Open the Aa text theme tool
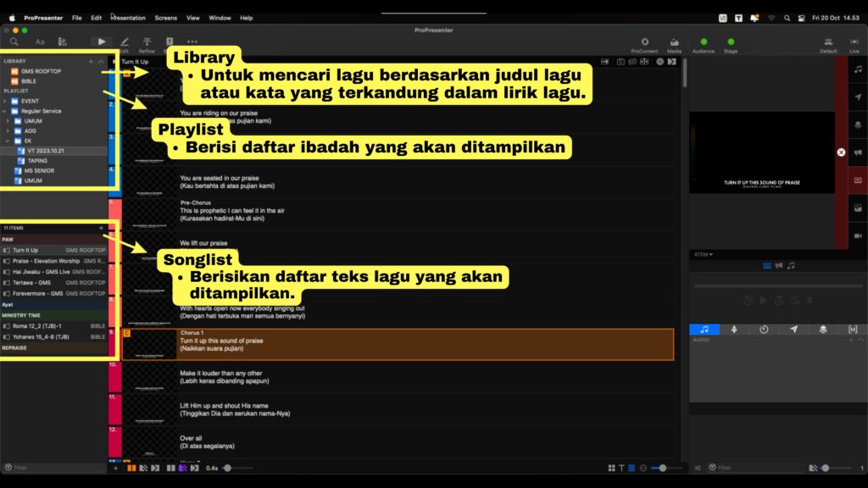 40,42
